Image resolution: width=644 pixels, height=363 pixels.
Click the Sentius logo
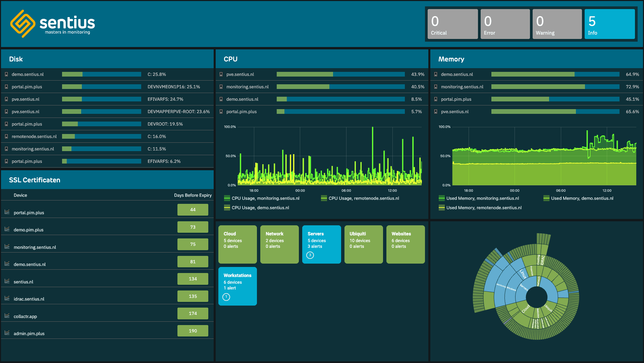[x=52, y=24]
